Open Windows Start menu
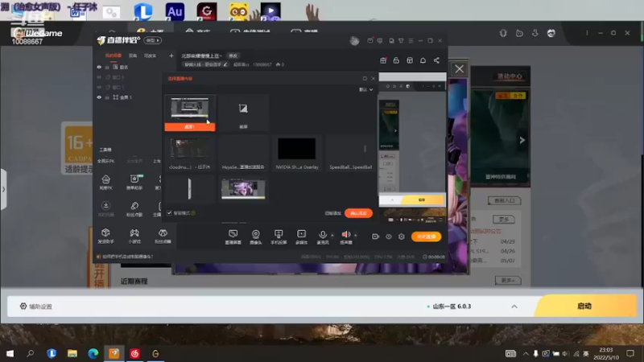644x362 pixels. tap(10, 353)
